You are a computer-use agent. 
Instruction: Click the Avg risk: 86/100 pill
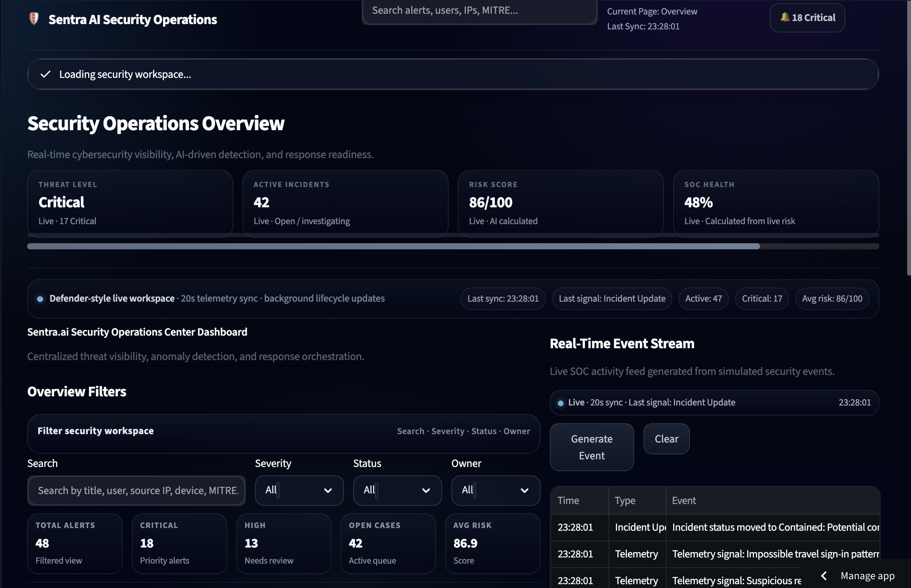pyautogui.click(x=832, y=299)
